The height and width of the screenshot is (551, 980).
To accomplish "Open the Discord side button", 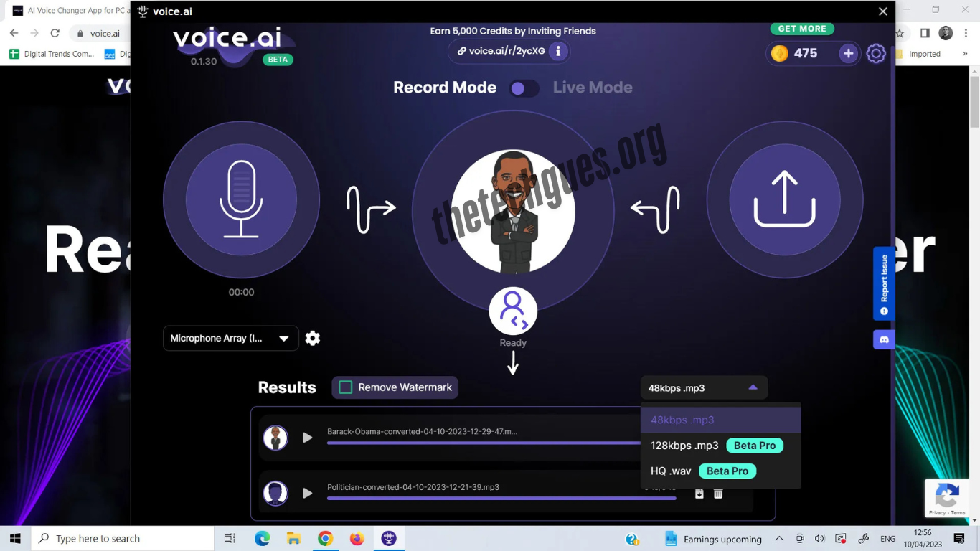I will (884, 339).
